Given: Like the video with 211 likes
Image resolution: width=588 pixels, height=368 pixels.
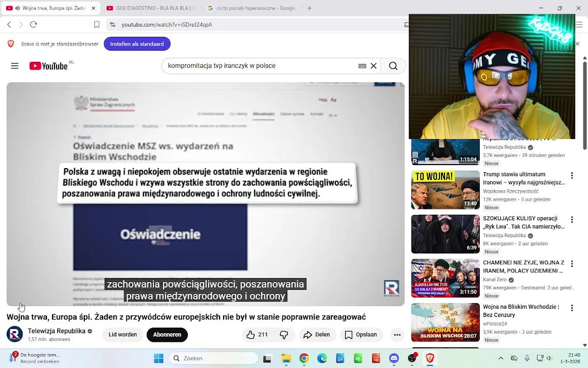Looking at the screenshot, I should pos(258,335).
